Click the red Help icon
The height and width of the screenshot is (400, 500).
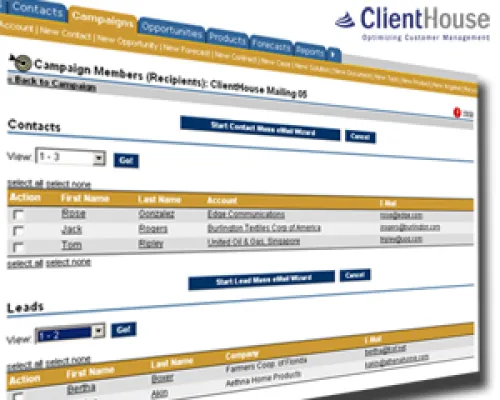[x=457, y=113]
